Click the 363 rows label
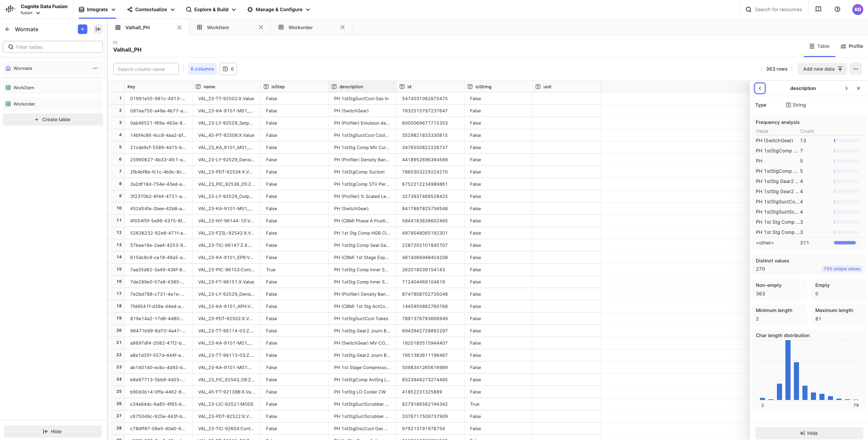This screenshot has width=868, height=440. click(777, 69)
